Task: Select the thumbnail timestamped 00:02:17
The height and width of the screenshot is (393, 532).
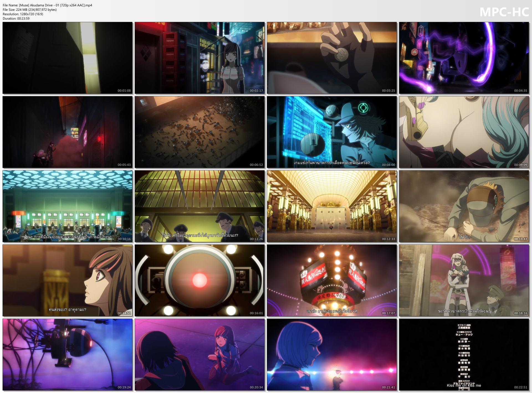Action: [x=200, y=58]
